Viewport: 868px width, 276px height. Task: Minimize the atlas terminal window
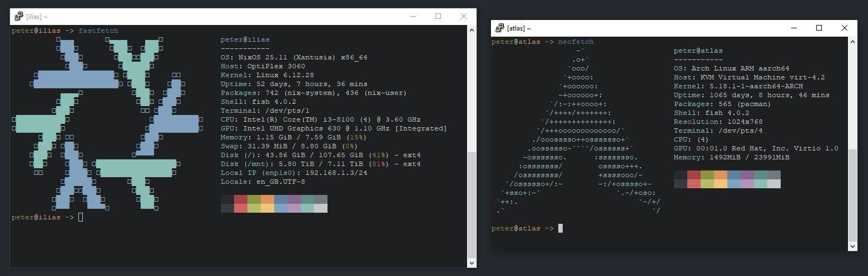click(793, 28)
